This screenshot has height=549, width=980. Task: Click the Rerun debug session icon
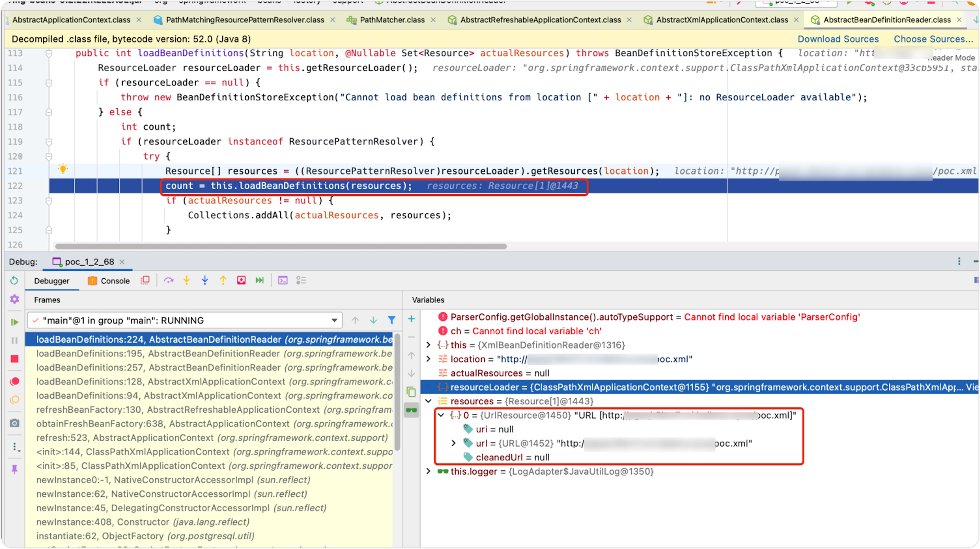14,281
